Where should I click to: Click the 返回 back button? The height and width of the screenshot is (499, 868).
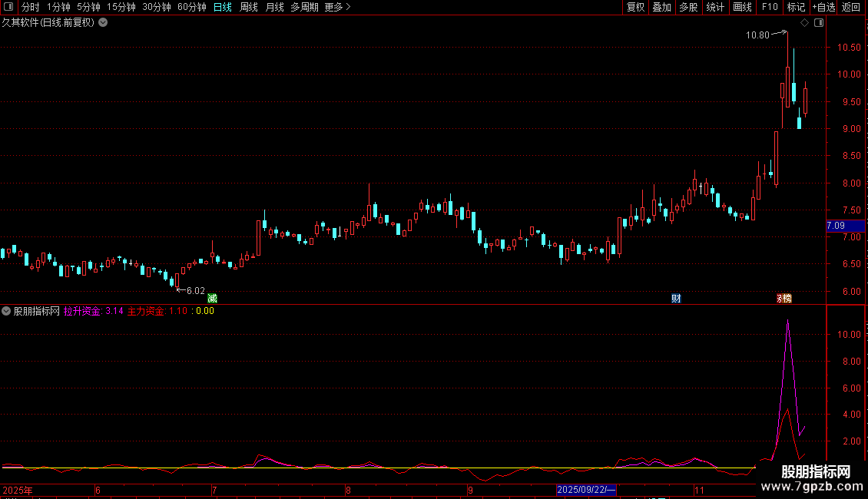point(851,7)
